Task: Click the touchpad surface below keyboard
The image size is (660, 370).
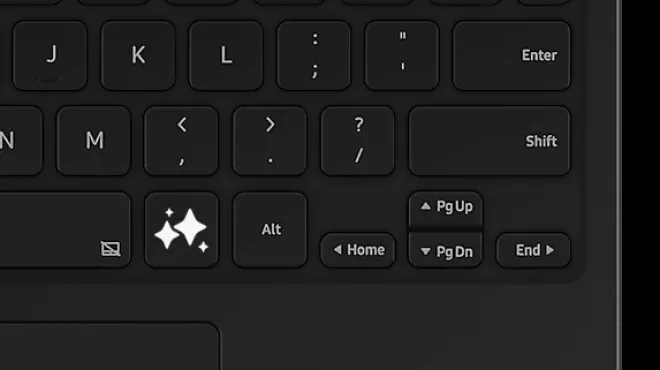Action: tap(109, 346)
